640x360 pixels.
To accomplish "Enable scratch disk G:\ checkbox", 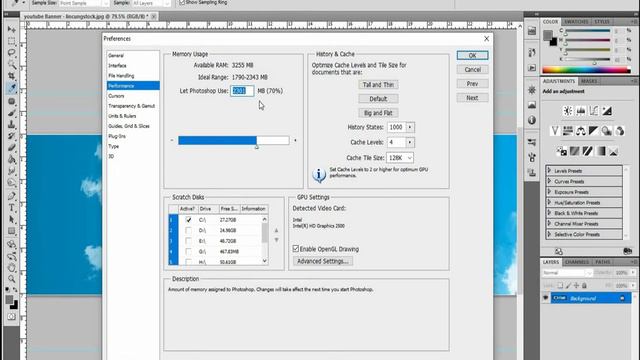I will click(188, 251).
